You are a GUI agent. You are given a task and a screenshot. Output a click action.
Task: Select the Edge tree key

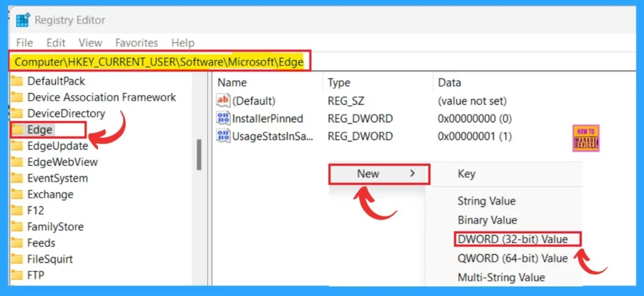40,130
